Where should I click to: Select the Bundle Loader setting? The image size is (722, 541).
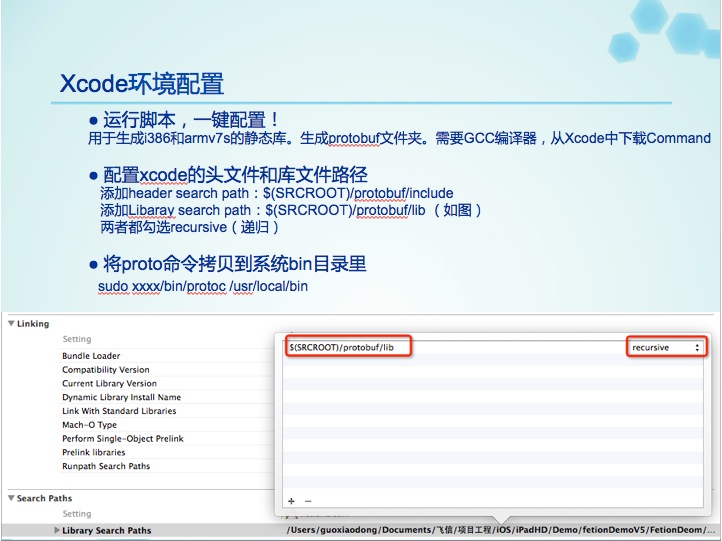91,356
